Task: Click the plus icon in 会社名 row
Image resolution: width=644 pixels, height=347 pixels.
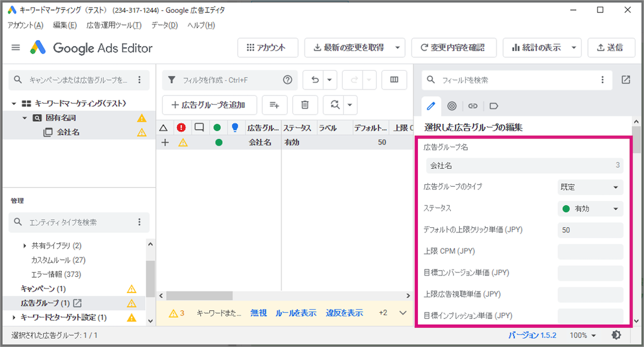Action: click(165, 142)
